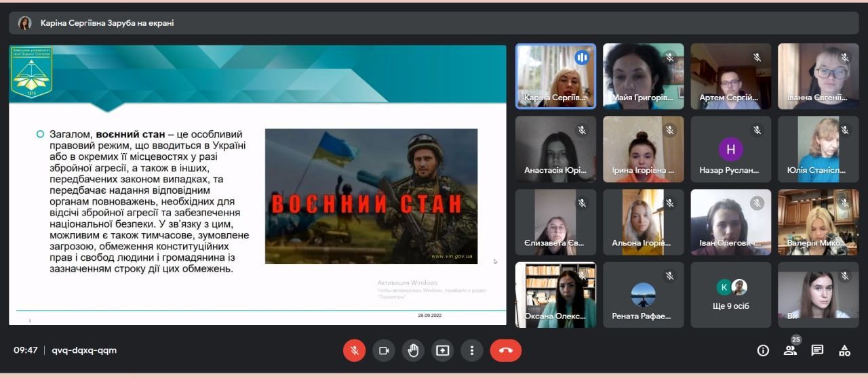Click the Воєнний стан slide image
868x378 pixels.
[x=371, y=196]
